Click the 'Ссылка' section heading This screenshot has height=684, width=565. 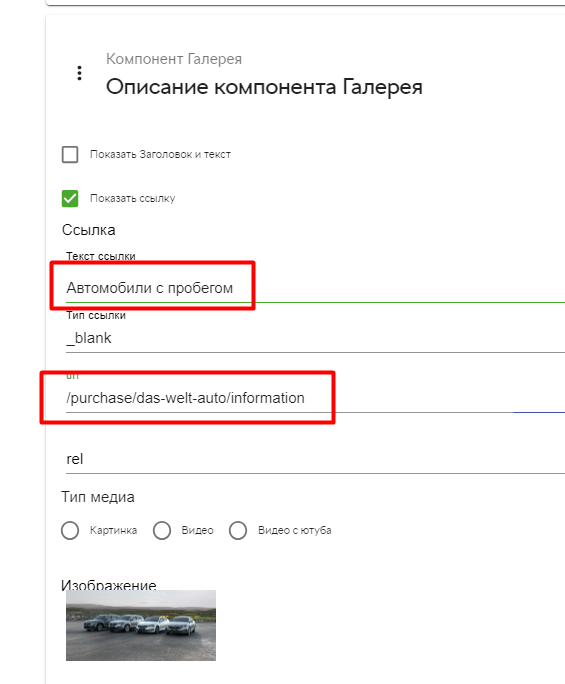click(x=89, y=230)
